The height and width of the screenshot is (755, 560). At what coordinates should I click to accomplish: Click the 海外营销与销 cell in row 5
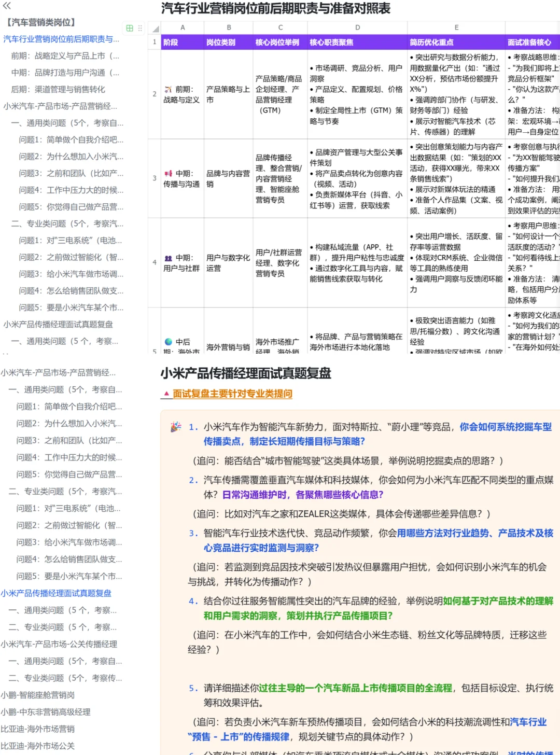(229, 331)
